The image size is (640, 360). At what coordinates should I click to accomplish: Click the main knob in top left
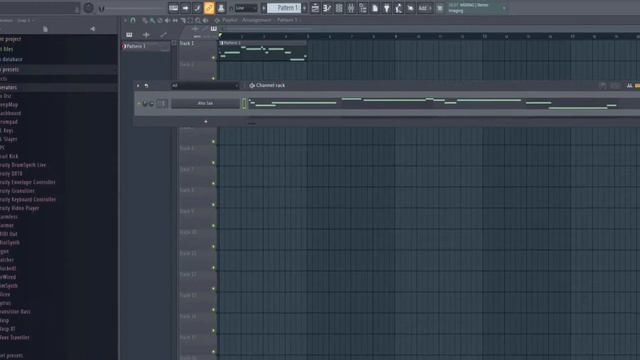click(x=88, y=8)
